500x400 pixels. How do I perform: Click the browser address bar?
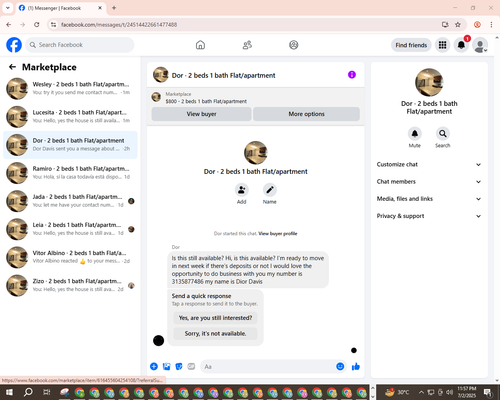click(247, 25)
